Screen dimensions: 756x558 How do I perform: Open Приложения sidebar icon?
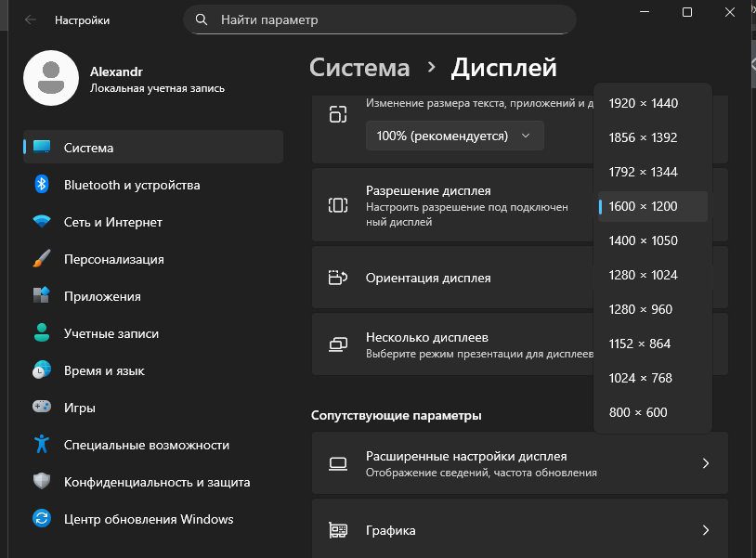42,295
